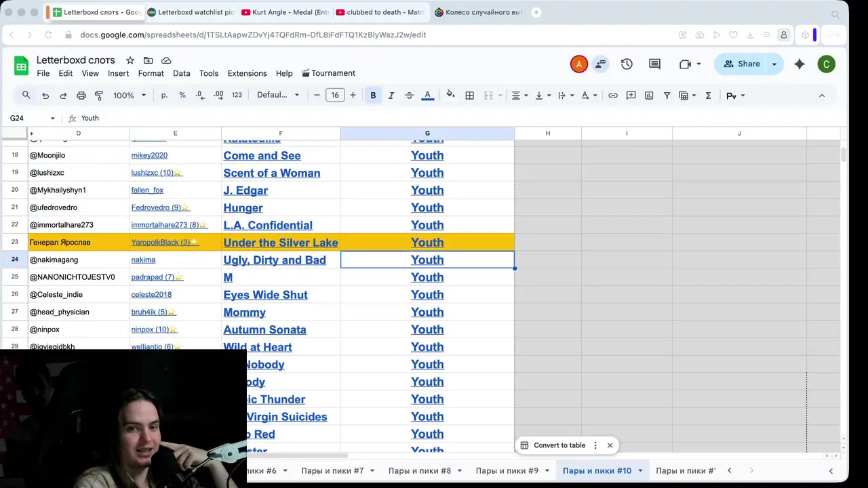
Task: Open vertical align dropdown
Action: (542, 96)
